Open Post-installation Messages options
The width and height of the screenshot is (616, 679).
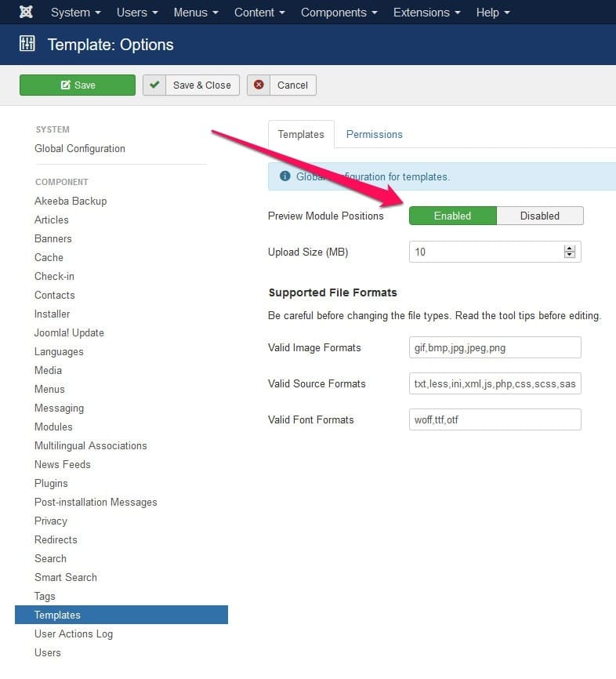tap(96, 503)
